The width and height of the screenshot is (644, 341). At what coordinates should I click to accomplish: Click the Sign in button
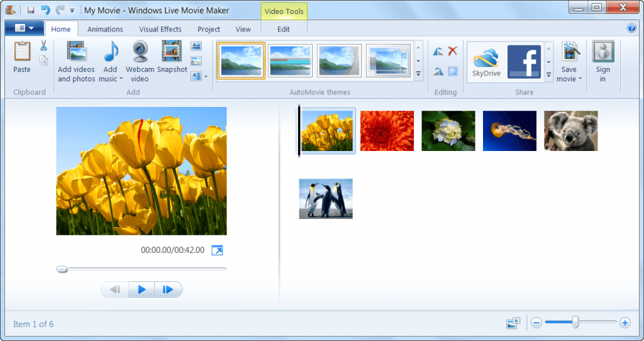click(x=603, y=62)
